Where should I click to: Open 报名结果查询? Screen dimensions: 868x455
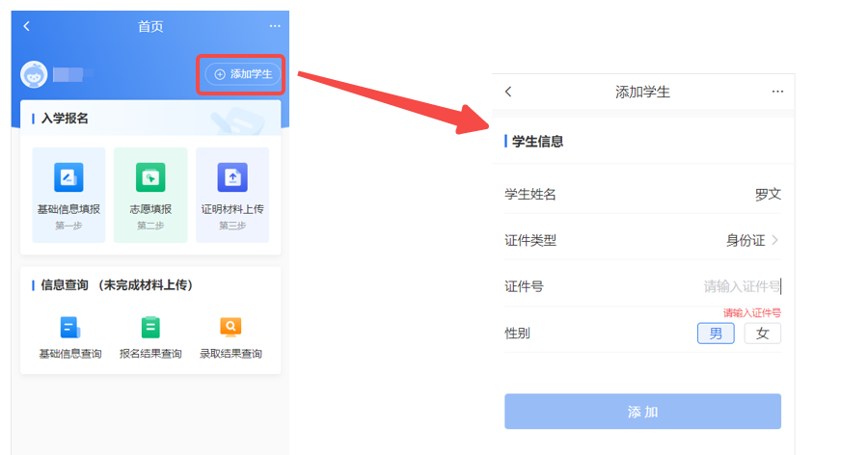150,337
